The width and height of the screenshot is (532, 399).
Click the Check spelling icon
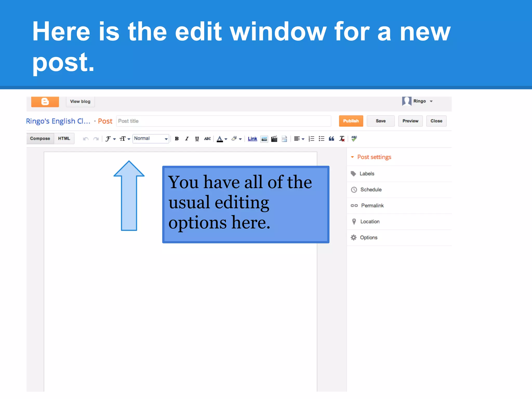(x=354, y=138)
